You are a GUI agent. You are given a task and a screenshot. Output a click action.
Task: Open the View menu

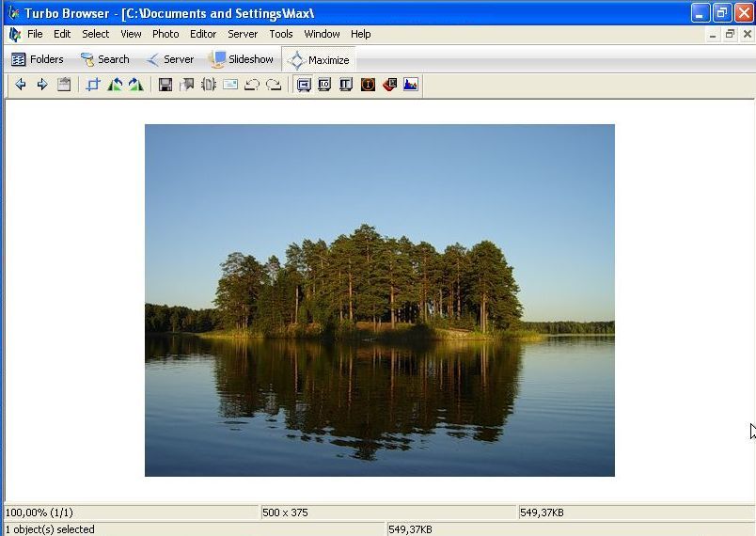point(131,34)
